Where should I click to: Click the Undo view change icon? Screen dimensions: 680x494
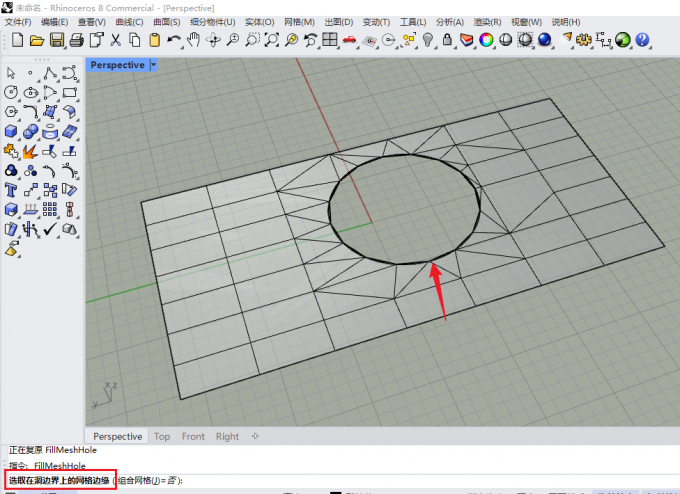(311, 40)
